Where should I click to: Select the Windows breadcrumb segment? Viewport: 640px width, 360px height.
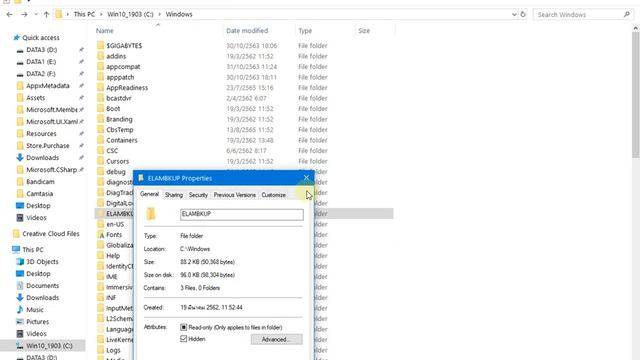179,14
